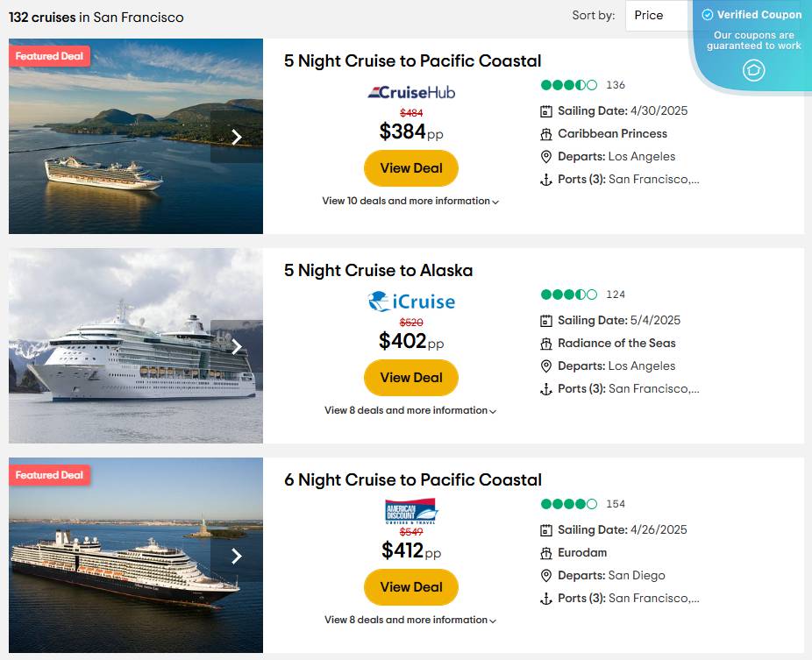Expand View 8 deals under iCruise offer
The height and width of the screenshot is (660, 812).
tap(410, 411)
